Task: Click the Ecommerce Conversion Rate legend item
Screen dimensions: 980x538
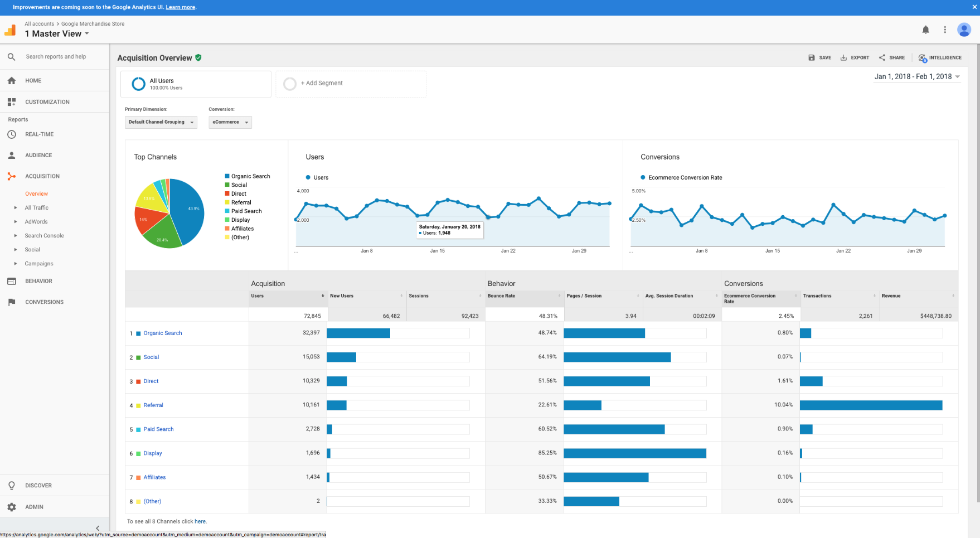Action: pyautogui.click(x=681, y=178)
